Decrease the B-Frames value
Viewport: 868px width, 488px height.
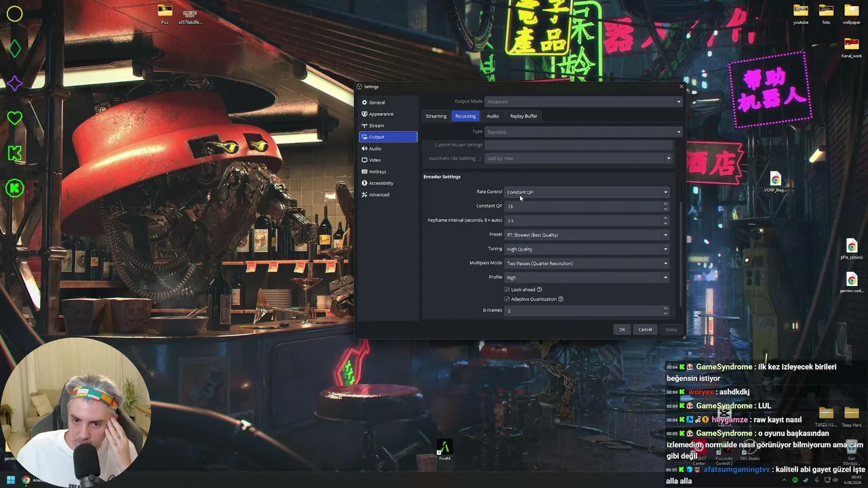(x=665, y=312)
